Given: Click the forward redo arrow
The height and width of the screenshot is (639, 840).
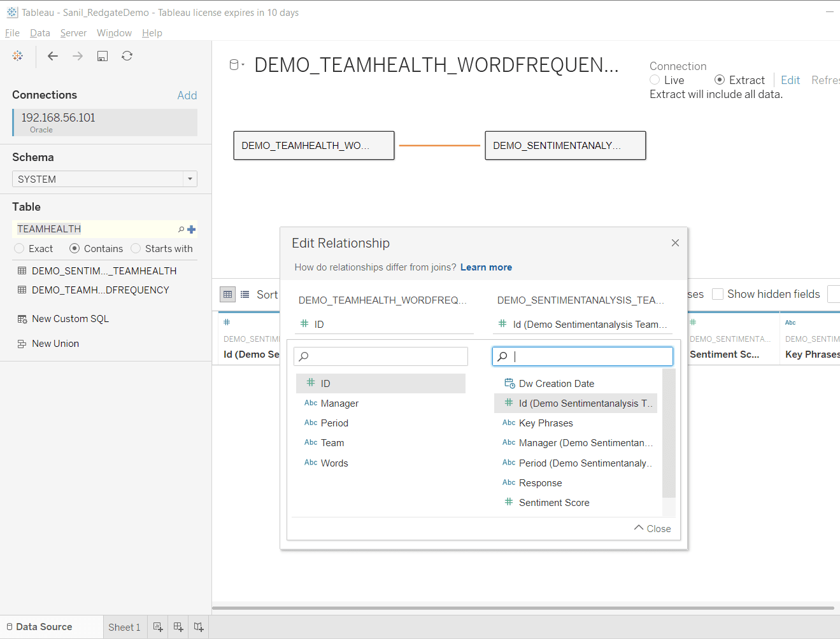Looking at the screenshot, I should pos(78,56).
